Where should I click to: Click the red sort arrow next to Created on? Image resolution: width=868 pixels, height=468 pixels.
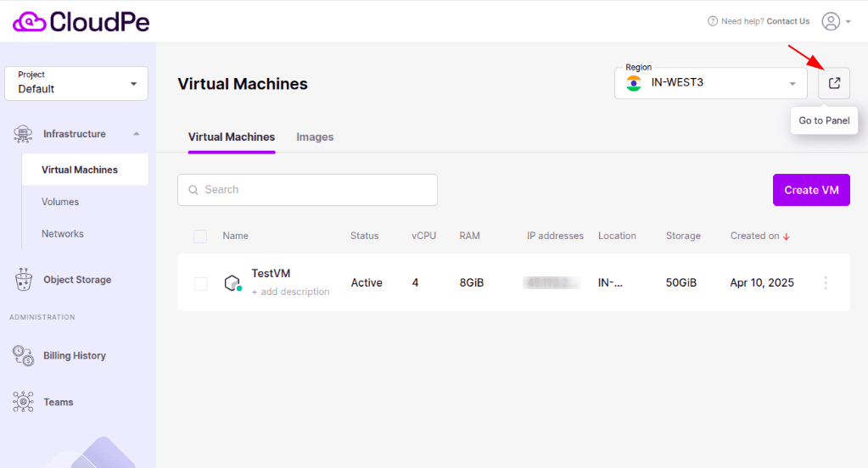click(x=786, y=237)
